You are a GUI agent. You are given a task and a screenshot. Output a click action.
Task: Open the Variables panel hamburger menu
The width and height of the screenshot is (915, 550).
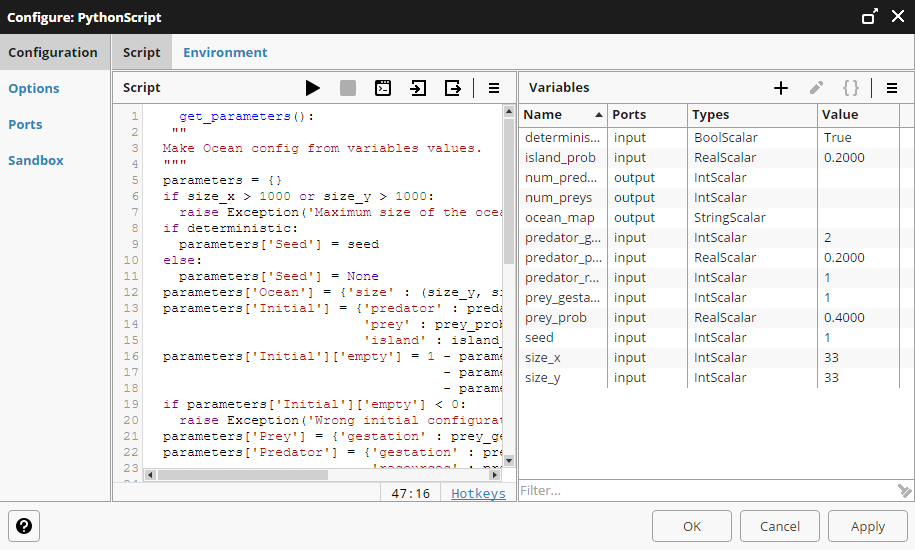tap(892, 88)
